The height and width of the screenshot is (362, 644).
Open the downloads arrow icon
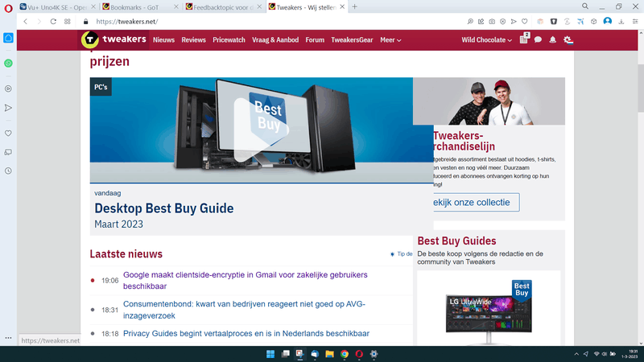coord(621,22)
